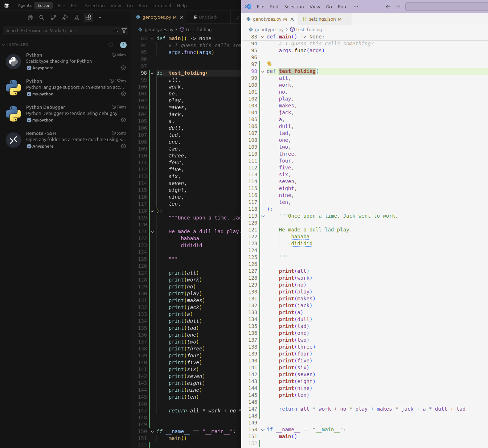Viewport: 488px width, 448px height.
Task: Open the Run and Debug view
Action: point(65,17)
